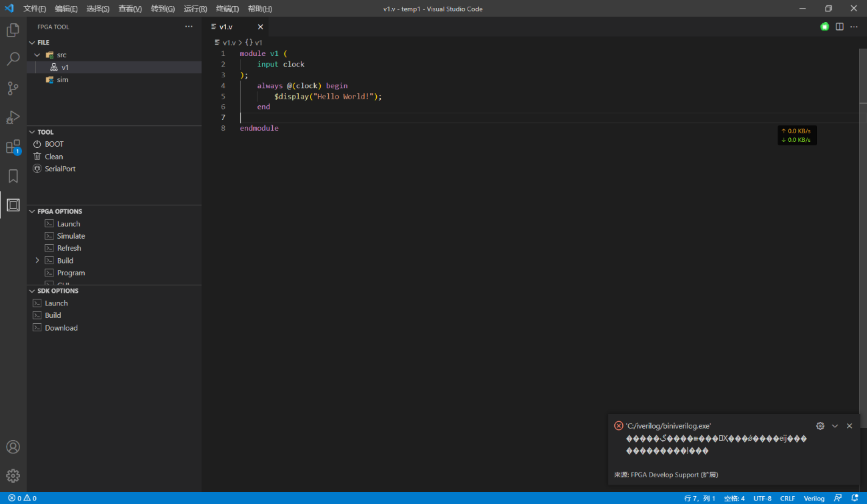
Task: Open the Manage gear icon
Action: pyautogui.click(x=13, y=476)
